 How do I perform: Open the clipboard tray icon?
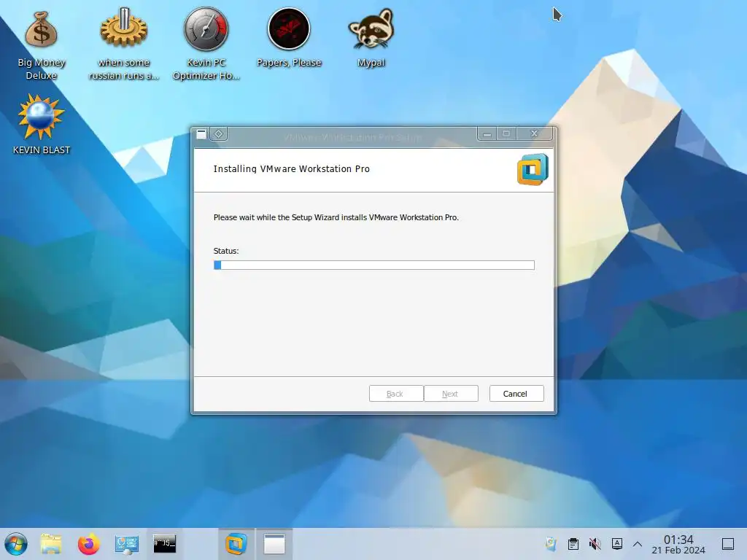point(573,544)
